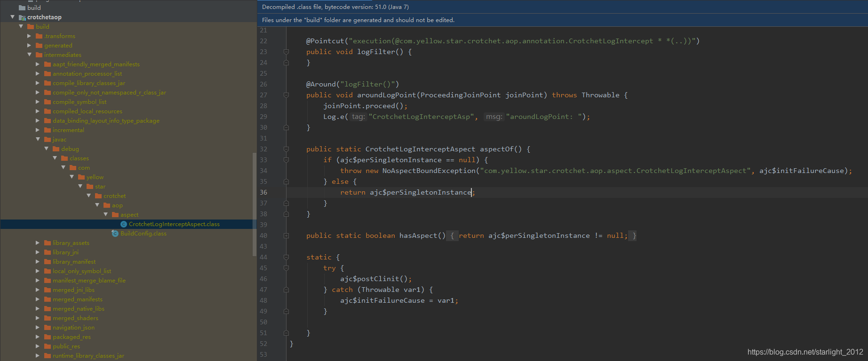The width and height of the screenshot is (868, 361).
Task: Select the annotation_processor_list folder
Action: (87, 74)
